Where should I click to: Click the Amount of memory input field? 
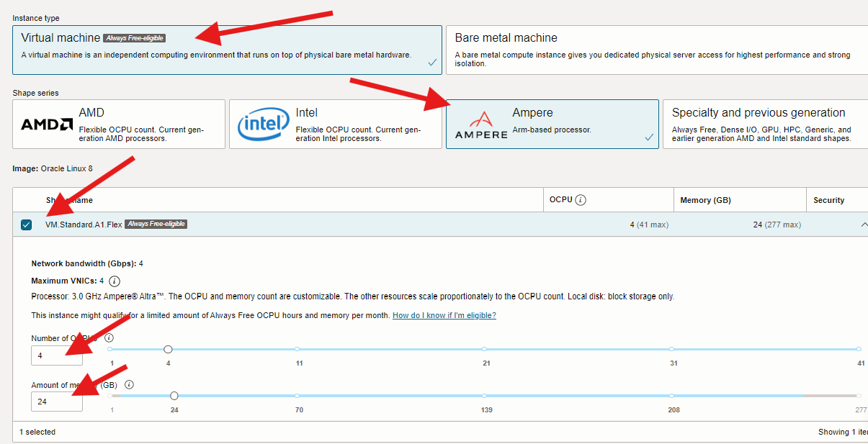(56, 402)
